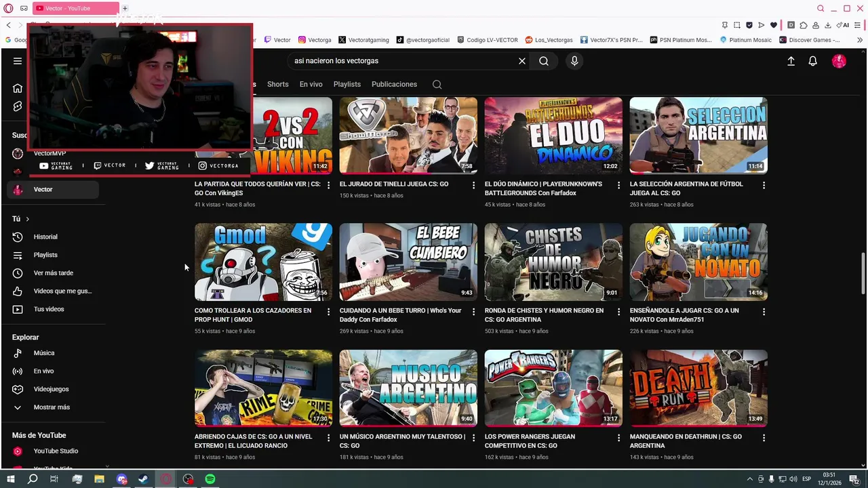Open options for EL DÚO DINÁMICO video

pyautogui.click(x=618, y=185)
